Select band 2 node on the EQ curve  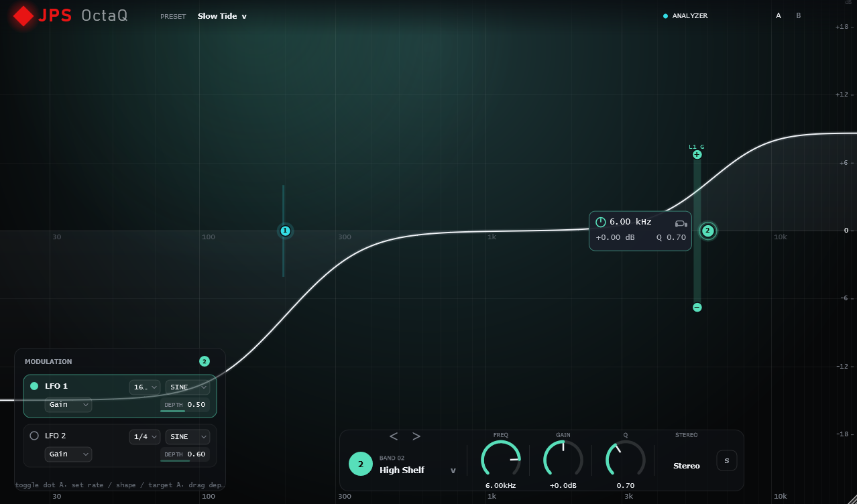[707, 231]
